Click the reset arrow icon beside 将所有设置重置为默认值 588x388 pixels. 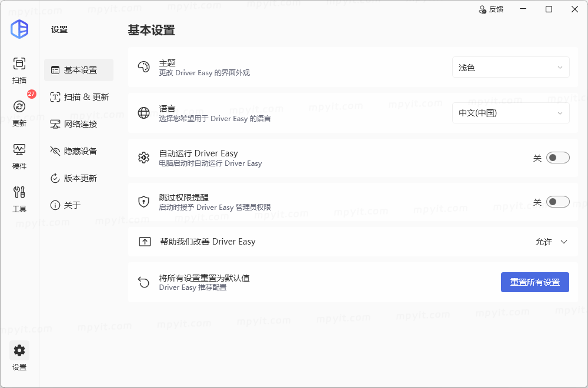143,282
